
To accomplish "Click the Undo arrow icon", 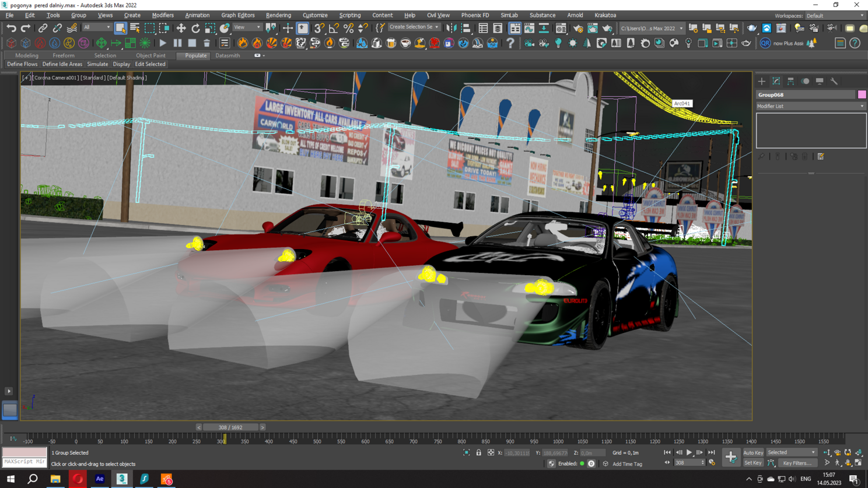I will pos(11,28).
